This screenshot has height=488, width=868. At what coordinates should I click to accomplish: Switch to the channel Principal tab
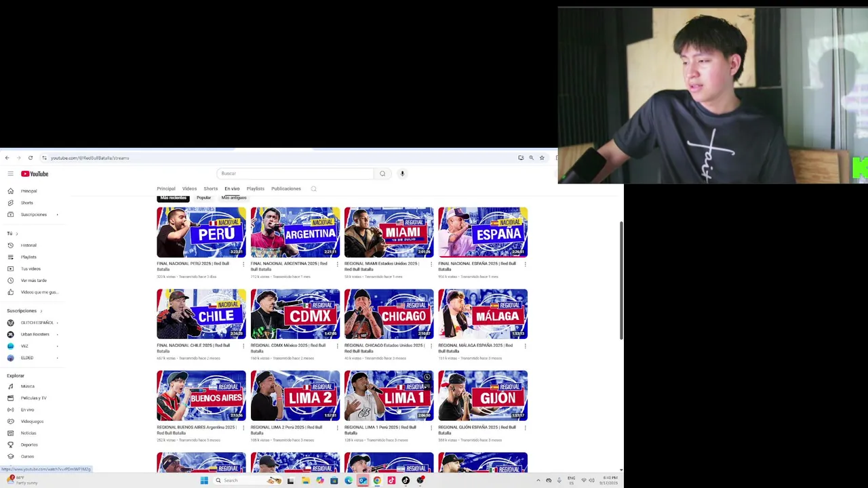pyautogui.click(x=166, y=189)
